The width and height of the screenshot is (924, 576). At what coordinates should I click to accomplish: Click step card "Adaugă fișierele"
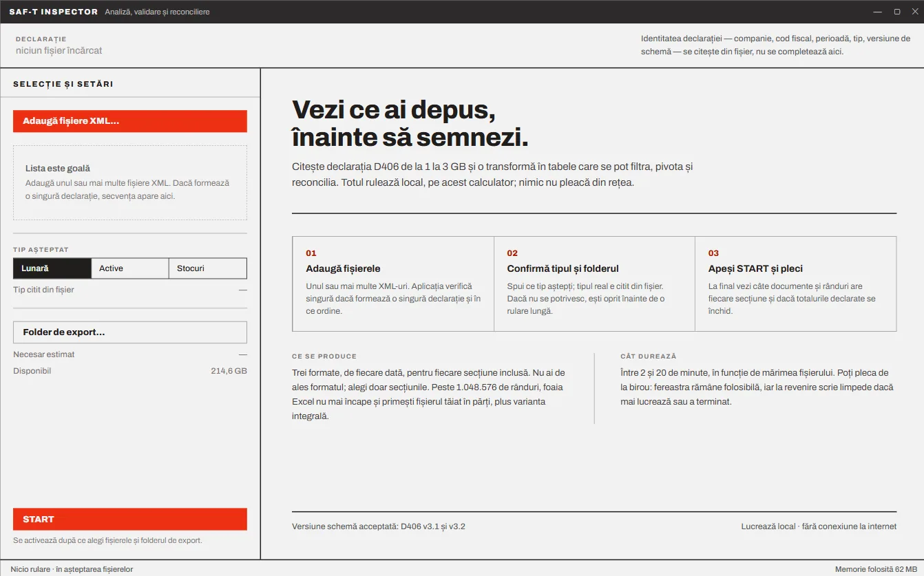(x=393, y=284)
